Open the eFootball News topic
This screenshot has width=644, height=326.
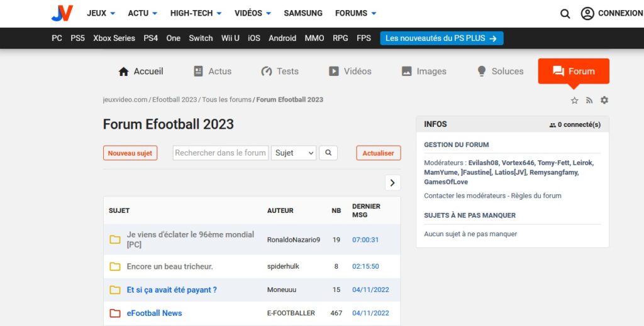pyautogui.click(x=154, y=313)
